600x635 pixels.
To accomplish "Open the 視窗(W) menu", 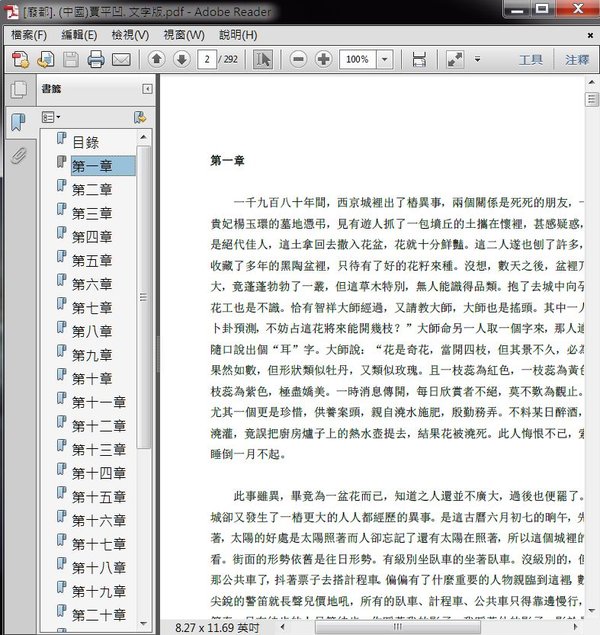I will pyautogui.click(x=181, y=35).
